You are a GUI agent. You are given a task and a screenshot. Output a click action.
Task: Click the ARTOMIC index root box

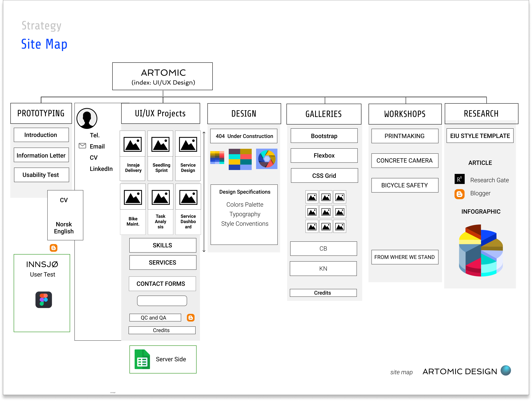tap(163, 76)
